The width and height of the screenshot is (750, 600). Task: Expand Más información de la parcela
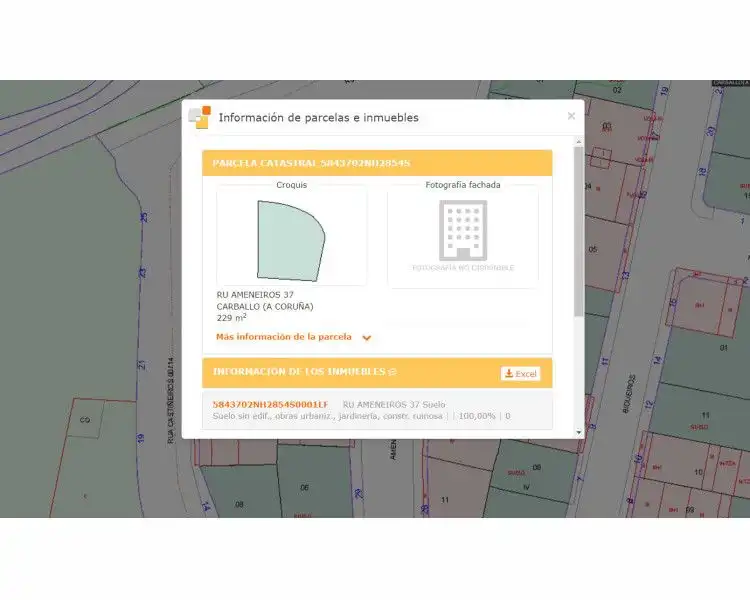pos(284,337)
